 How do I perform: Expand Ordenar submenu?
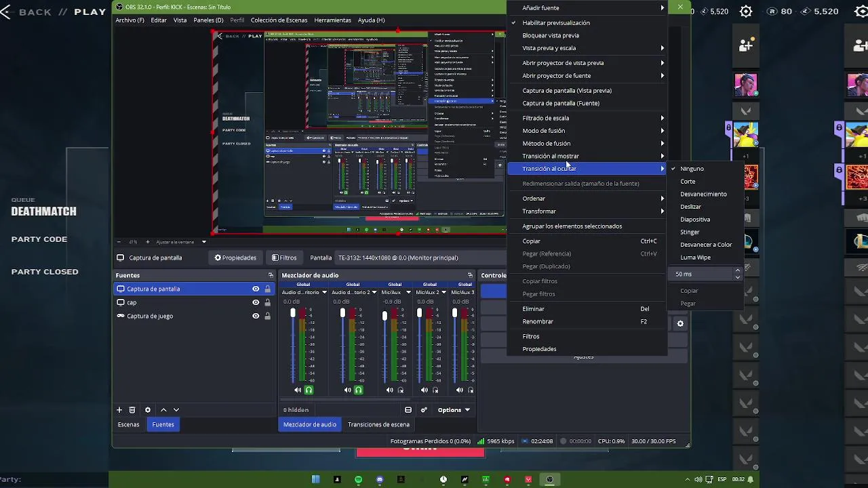point(587,199)
